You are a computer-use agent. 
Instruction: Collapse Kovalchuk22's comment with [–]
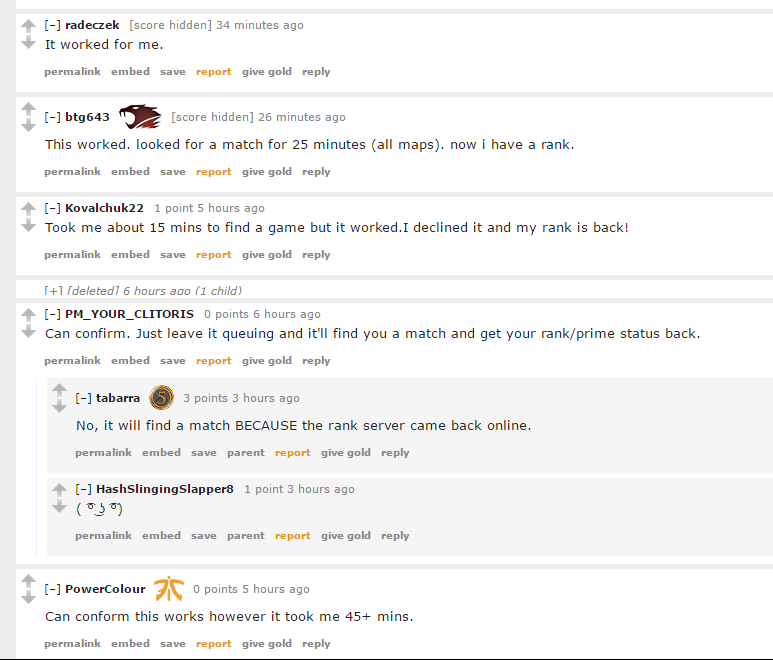53,208
